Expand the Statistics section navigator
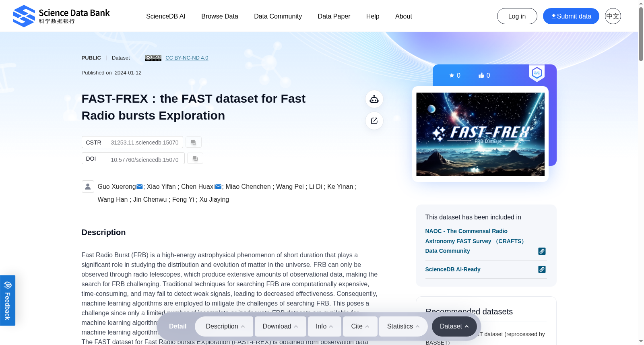The width and height of the screenshot is (644, 345). [x=403, y=326]
